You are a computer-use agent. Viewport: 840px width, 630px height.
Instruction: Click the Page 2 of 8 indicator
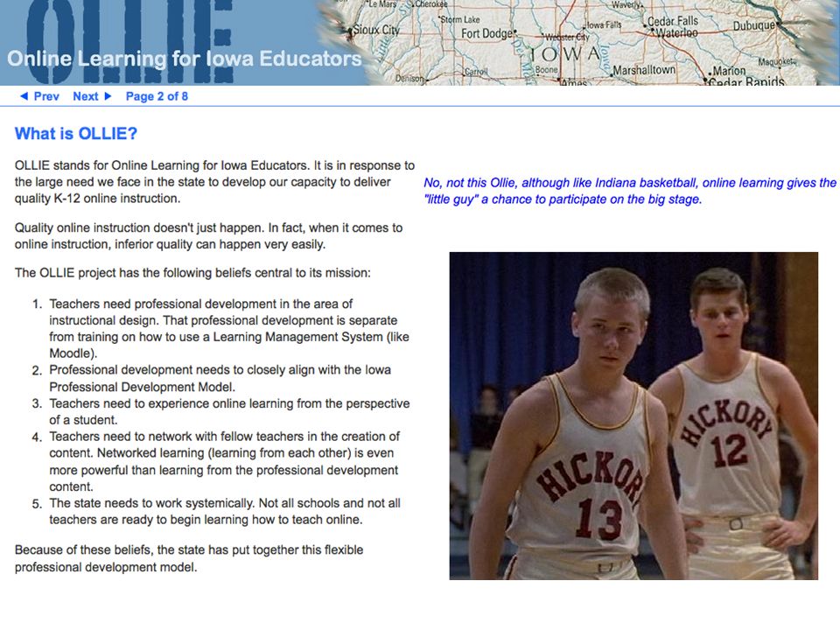pyautogui.click(x=157, y=96)
